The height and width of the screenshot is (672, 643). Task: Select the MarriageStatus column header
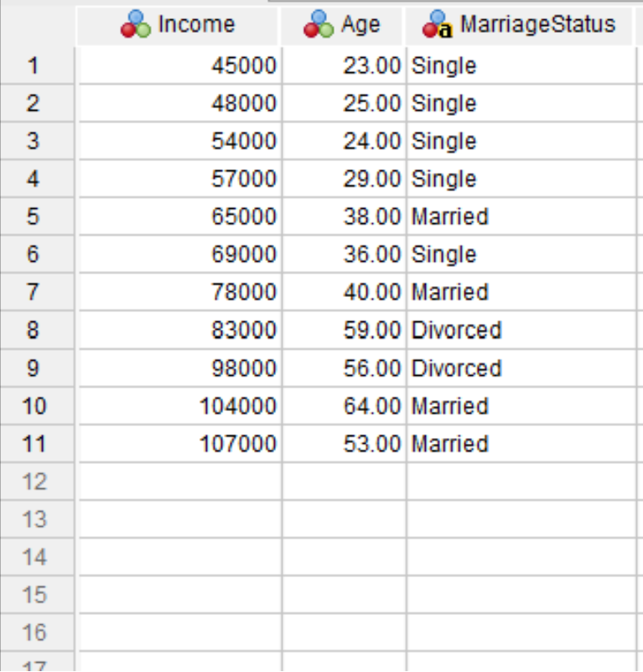(x=519, y=24)
